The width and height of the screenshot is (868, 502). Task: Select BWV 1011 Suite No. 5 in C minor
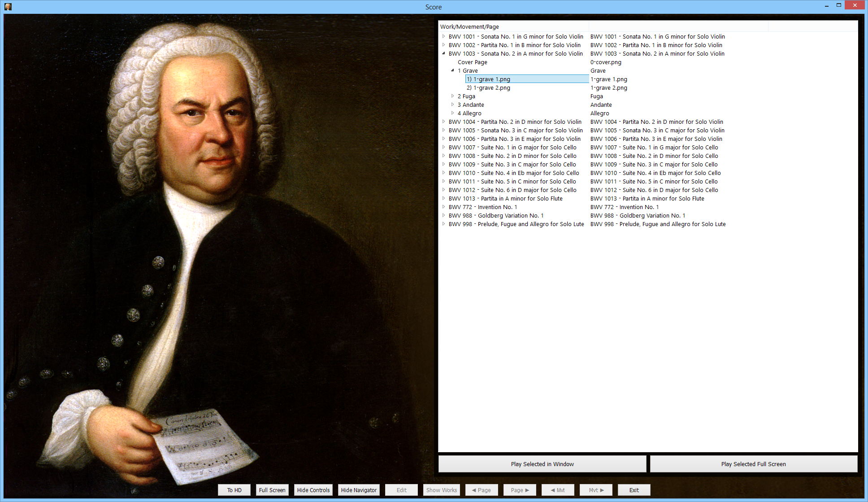point(512,181)
